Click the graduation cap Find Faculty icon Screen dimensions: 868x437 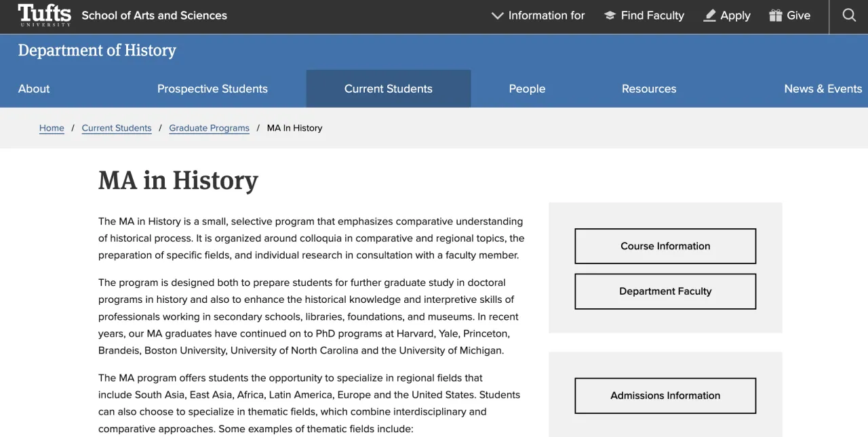[610, 16]
